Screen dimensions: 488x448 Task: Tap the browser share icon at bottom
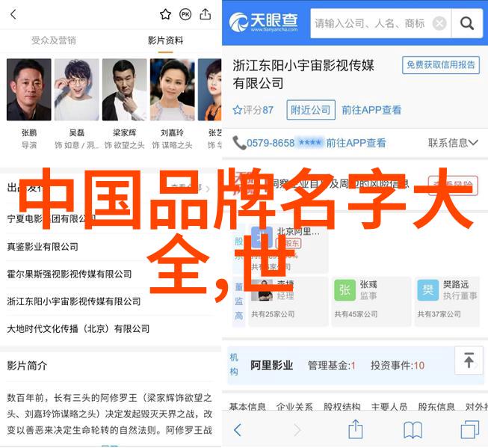(356, 429)
